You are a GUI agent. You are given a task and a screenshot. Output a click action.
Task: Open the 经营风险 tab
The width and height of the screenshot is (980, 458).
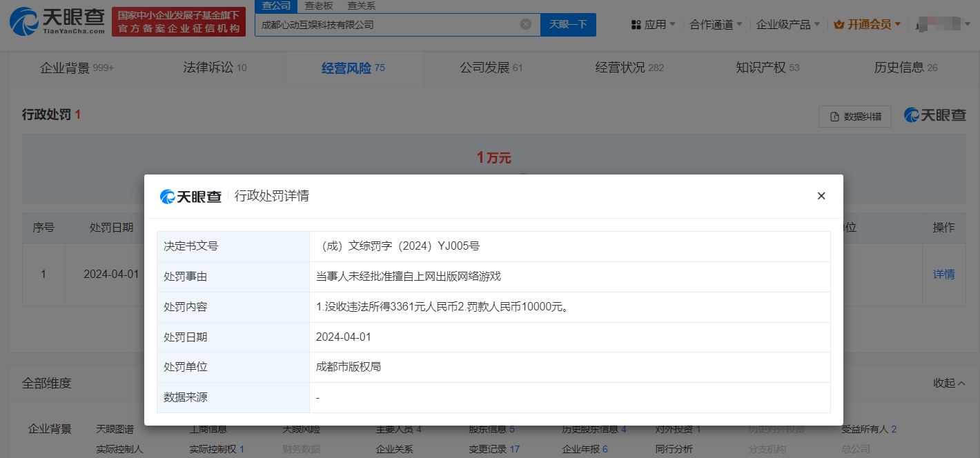point(353,68)
